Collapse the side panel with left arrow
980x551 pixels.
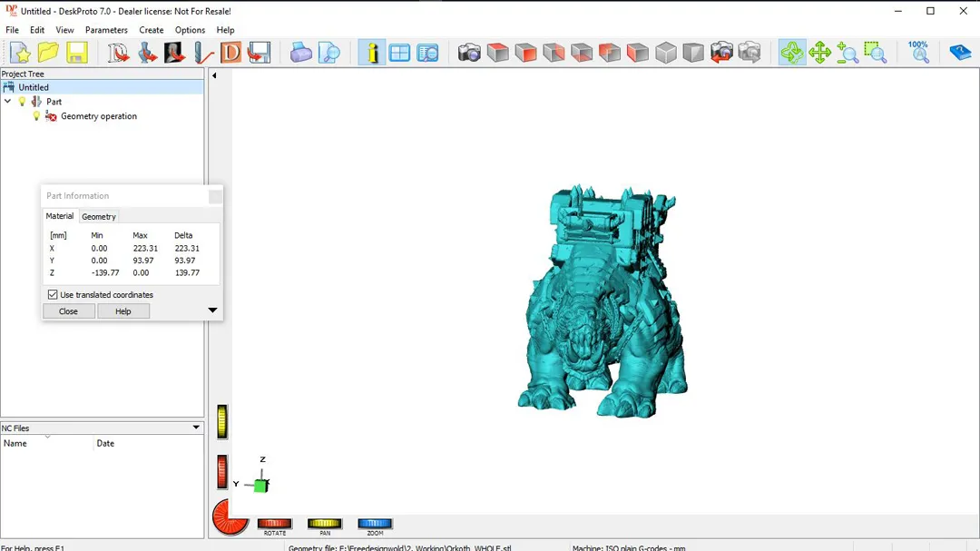(x=214, y=75)
